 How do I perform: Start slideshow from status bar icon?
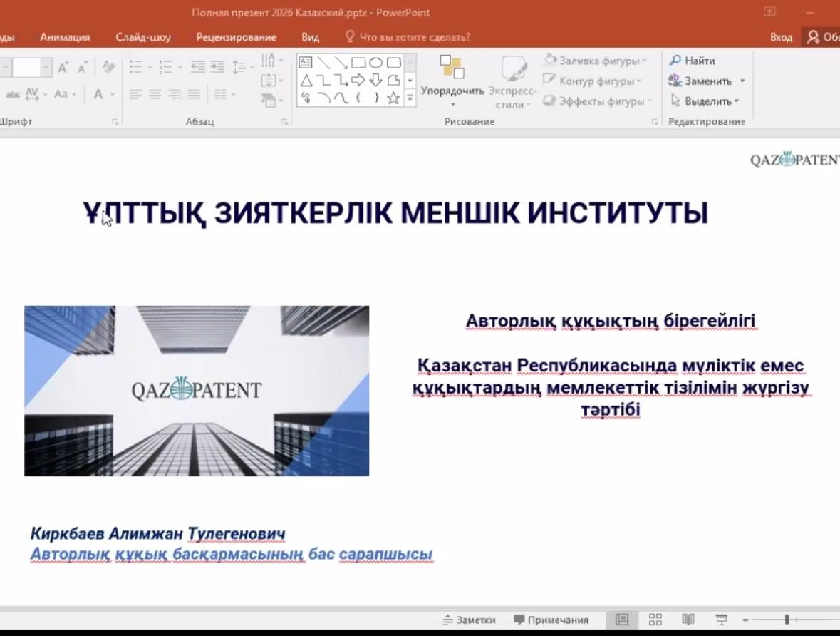[721, 620]
